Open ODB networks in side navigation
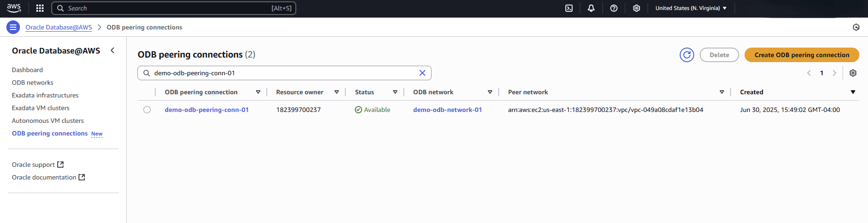This screenshot has width=868, height=223. pos(33,82)
